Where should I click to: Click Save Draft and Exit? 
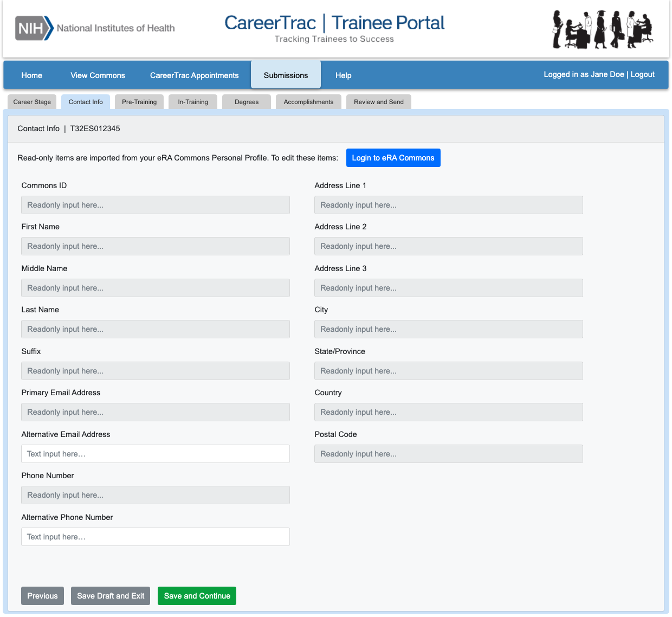pyautogui.click(x=111, y=596)
